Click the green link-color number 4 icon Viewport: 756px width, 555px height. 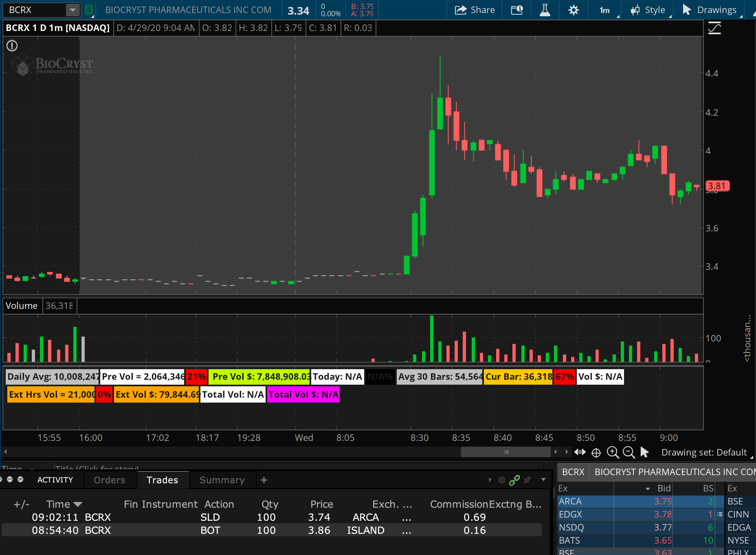click(x=89, y=10)
